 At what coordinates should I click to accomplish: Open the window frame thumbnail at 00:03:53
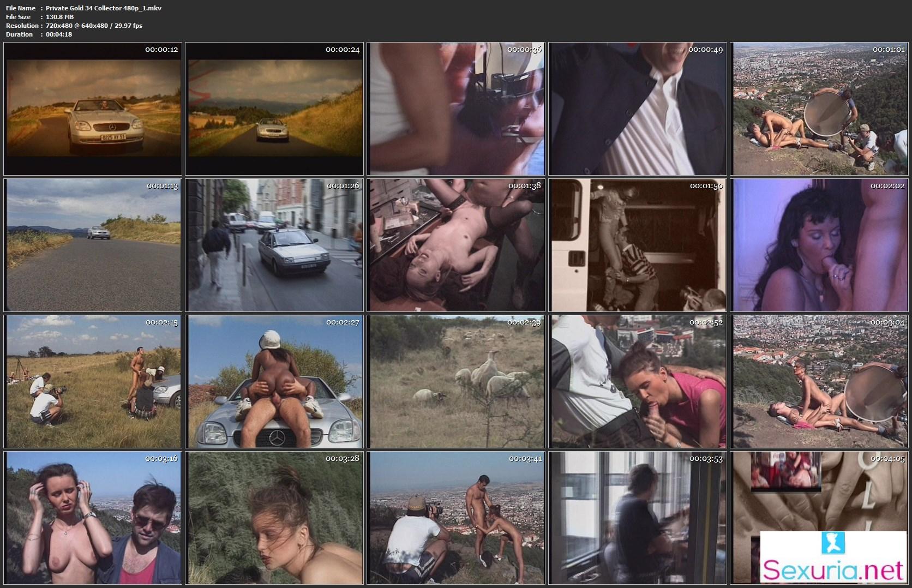(x=638, y=518)
